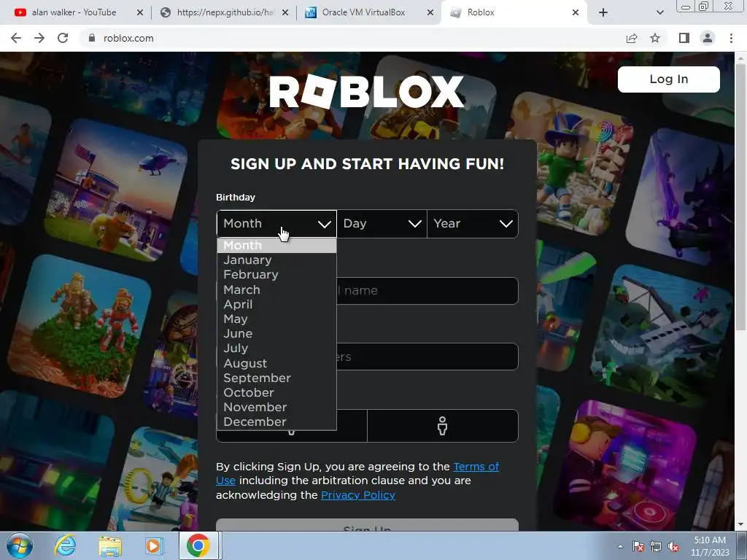The image size is (747, 560).
Task: Choose March from the month list
Action: (x=276, y=289)
